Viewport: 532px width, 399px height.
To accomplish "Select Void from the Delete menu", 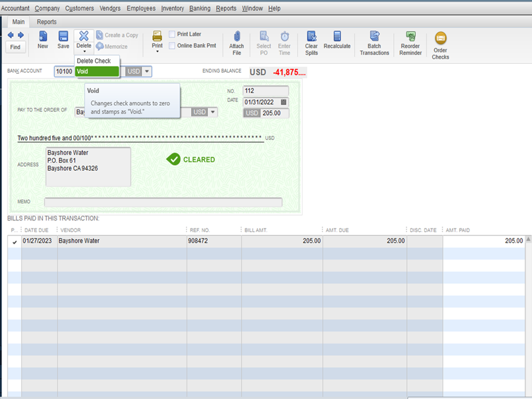I will pyautogui.click(x=97, y=71).
